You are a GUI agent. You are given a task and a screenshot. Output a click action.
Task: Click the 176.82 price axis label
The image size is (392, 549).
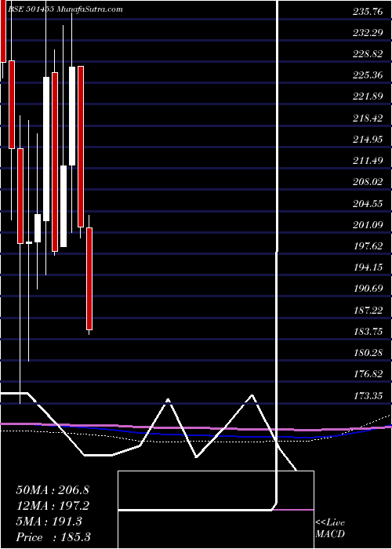[x=368, y=374]
